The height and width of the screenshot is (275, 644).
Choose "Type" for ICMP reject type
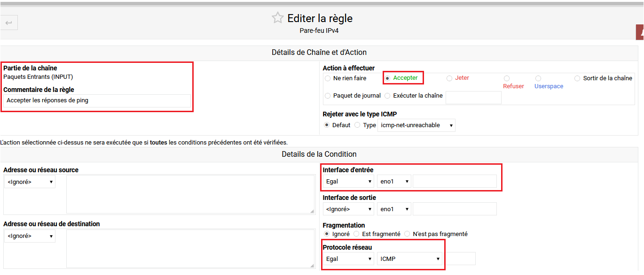coord(357,125)
